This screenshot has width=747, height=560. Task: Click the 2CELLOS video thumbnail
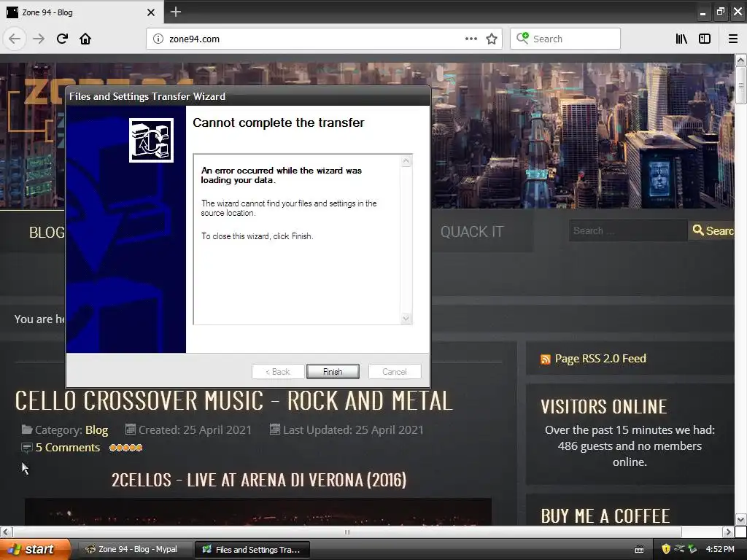(x=258, y=512)
